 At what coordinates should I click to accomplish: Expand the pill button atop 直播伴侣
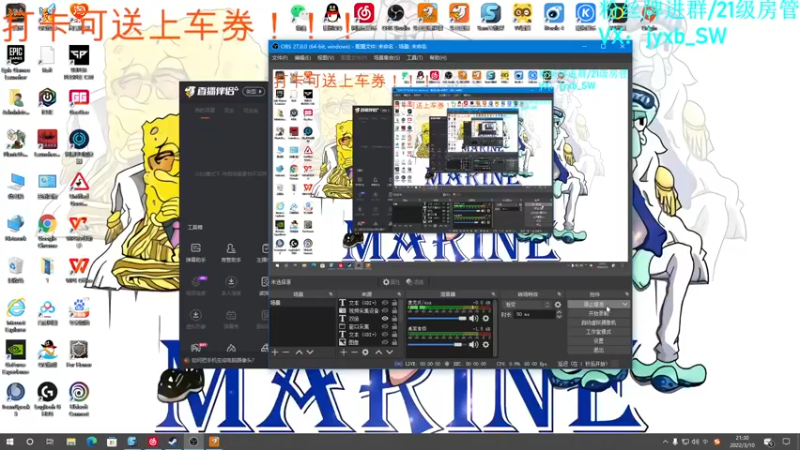tap(254, 91)
